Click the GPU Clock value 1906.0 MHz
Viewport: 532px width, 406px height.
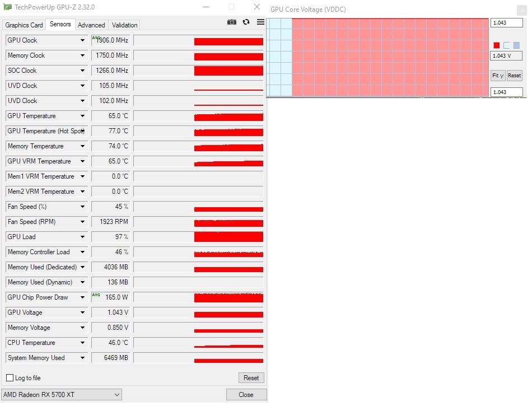[111, 40]
